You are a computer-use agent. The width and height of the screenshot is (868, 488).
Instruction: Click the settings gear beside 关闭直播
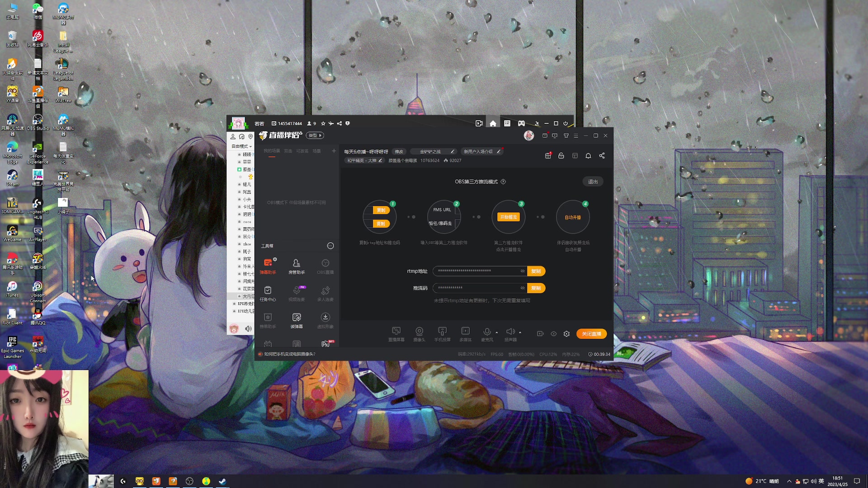pyautogui.click(x=566, y=334)
